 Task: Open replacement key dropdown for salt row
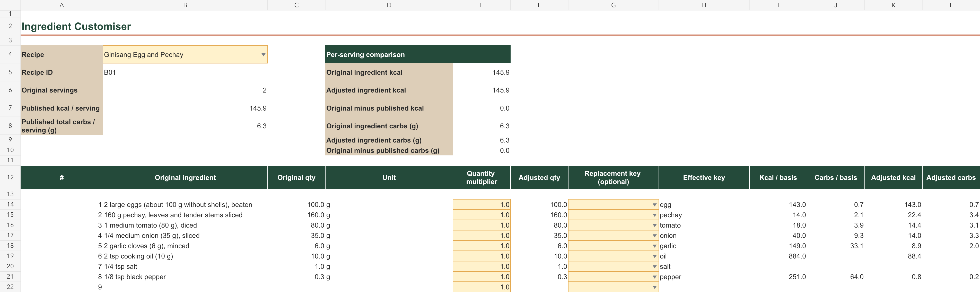[654, 266]
